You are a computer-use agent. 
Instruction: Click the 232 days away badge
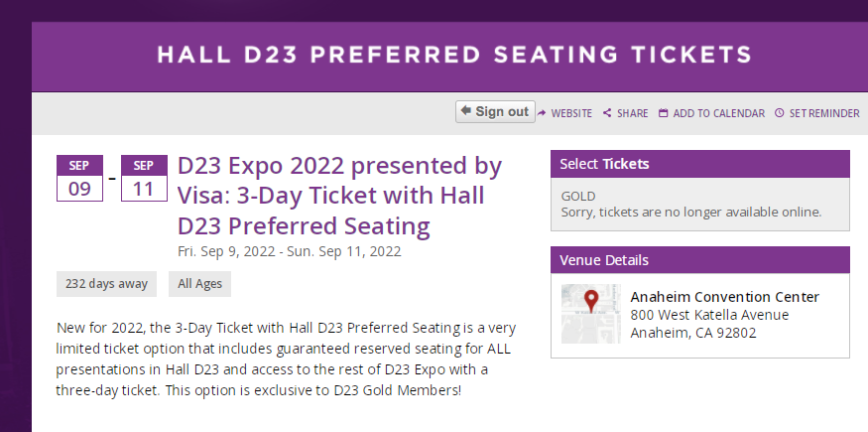click(106, 284)
